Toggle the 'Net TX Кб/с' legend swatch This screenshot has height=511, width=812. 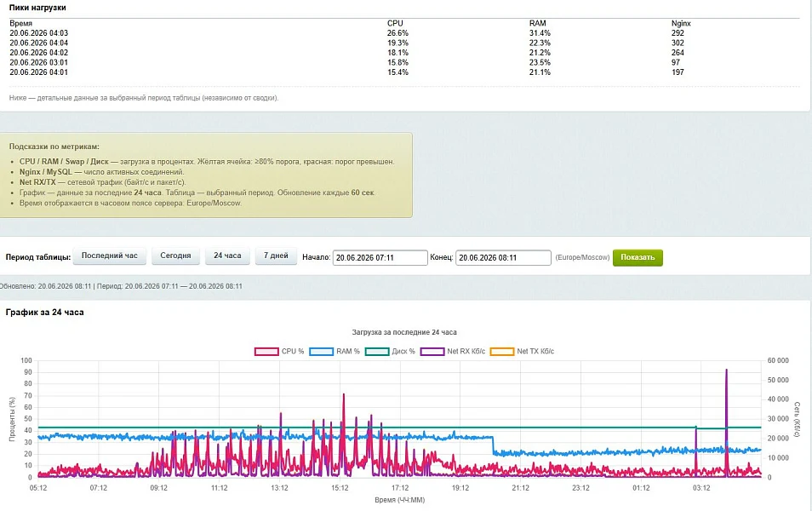[502, 352]
